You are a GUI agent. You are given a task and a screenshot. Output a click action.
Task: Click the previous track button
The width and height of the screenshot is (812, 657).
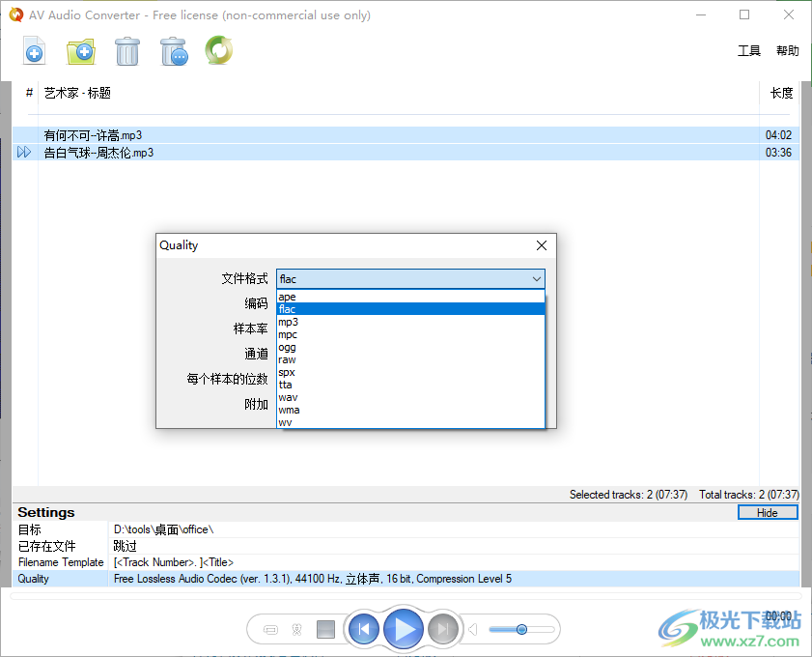tap(364, 629)
